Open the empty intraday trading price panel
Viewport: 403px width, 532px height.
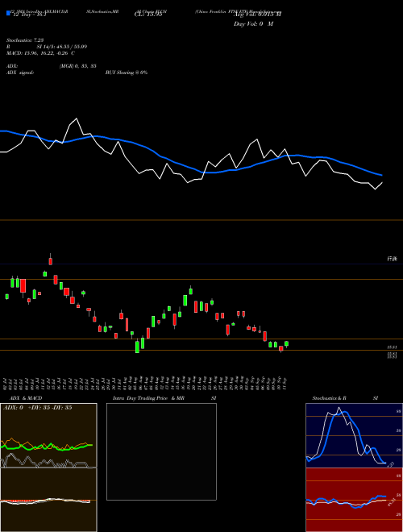point(161,451)
